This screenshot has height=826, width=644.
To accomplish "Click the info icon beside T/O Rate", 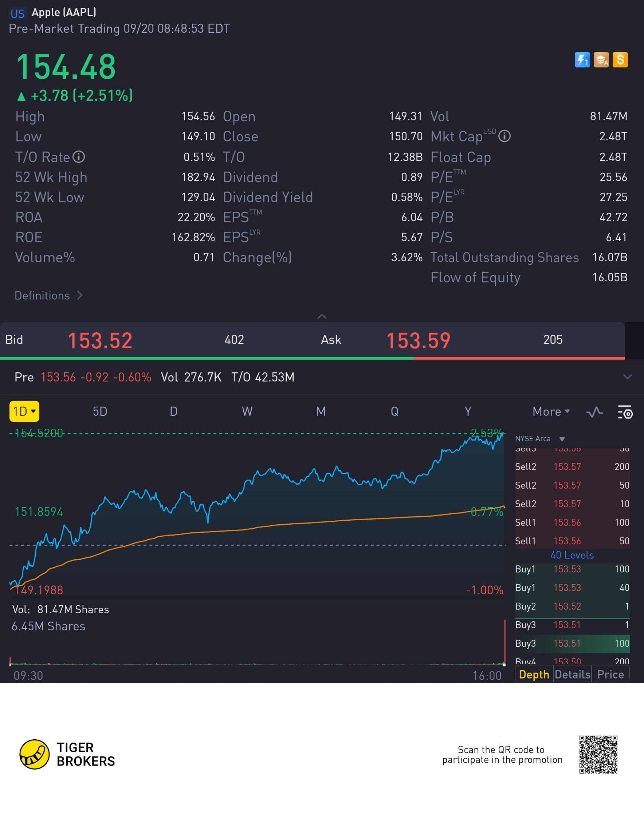I will [79, 157].
